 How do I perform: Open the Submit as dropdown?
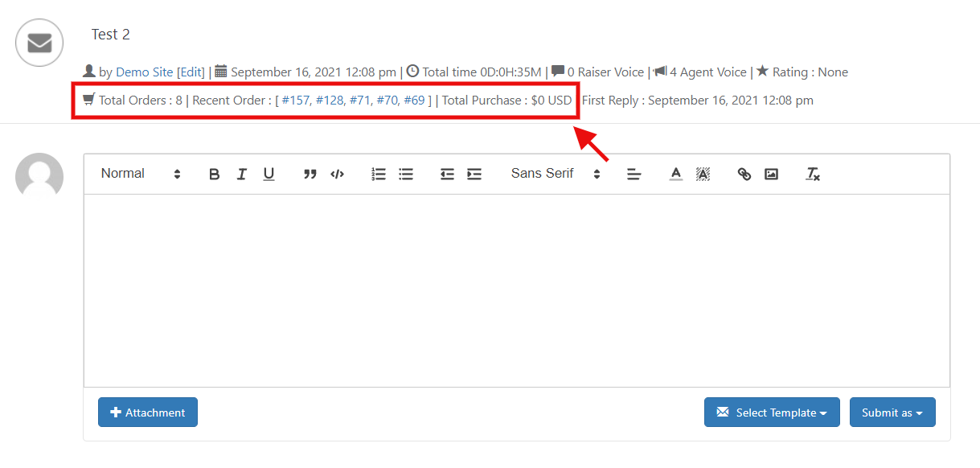coord(892,413)
